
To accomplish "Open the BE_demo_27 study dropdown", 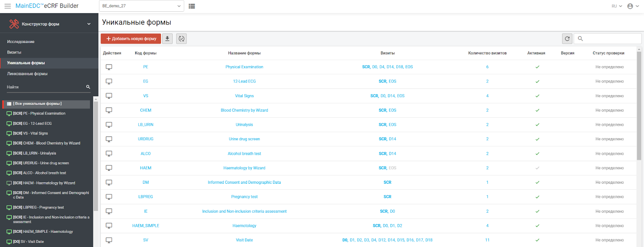I will point(141,6).
